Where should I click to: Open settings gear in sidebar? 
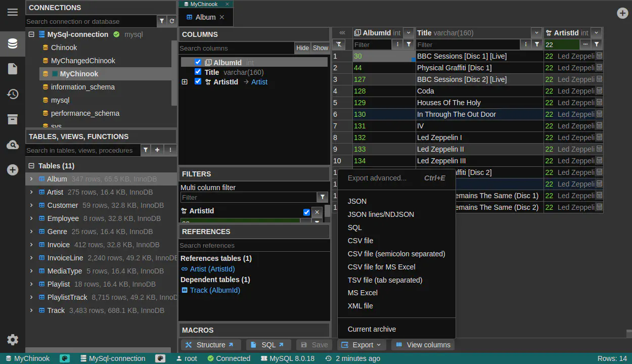point(13,340)
